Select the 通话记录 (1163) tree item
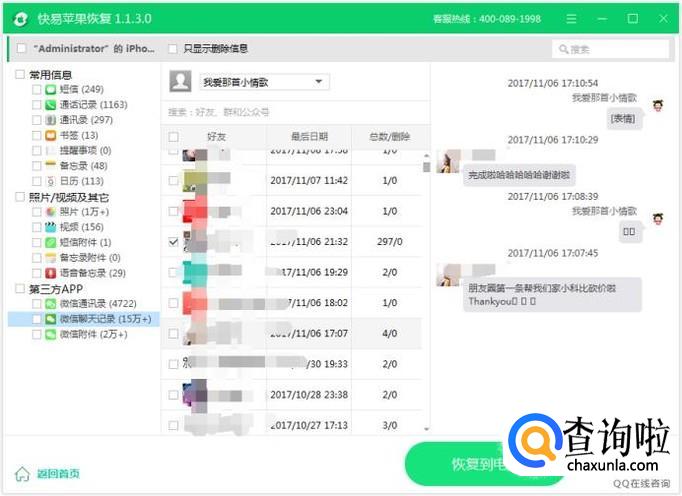The width and height of the screenshot is (682, 496). coord(94,104)
